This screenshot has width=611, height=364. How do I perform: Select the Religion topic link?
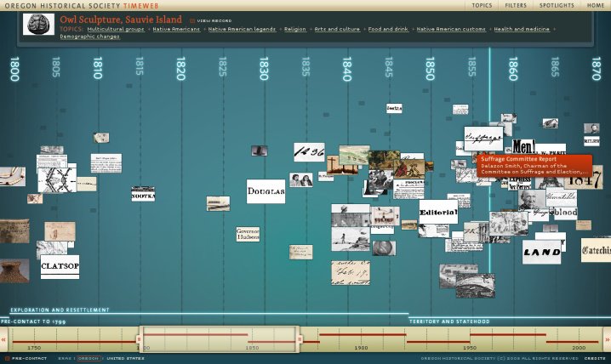[x=295, y=29]
